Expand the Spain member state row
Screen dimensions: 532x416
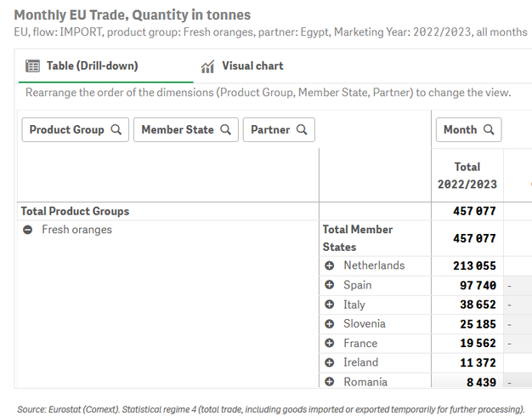pyautogui.click(x=330, y=285)
